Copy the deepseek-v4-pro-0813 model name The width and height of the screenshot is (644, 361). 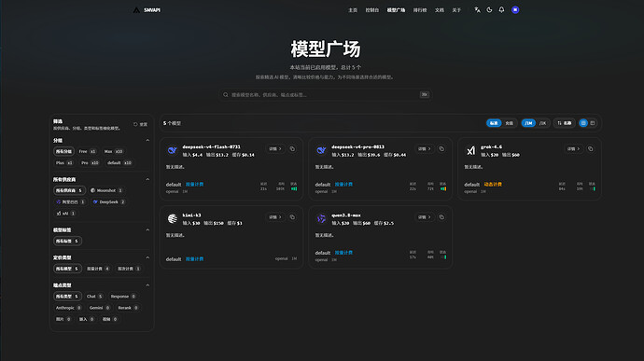pyautogui.click(x=441, y=148)
